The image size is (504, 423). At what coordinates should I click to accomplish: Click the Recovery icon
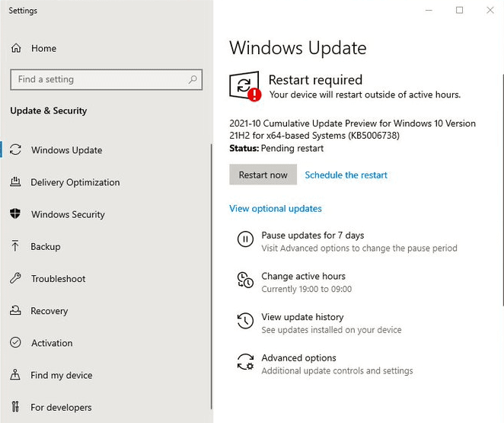pyautogui.click(x=15, y=310)
